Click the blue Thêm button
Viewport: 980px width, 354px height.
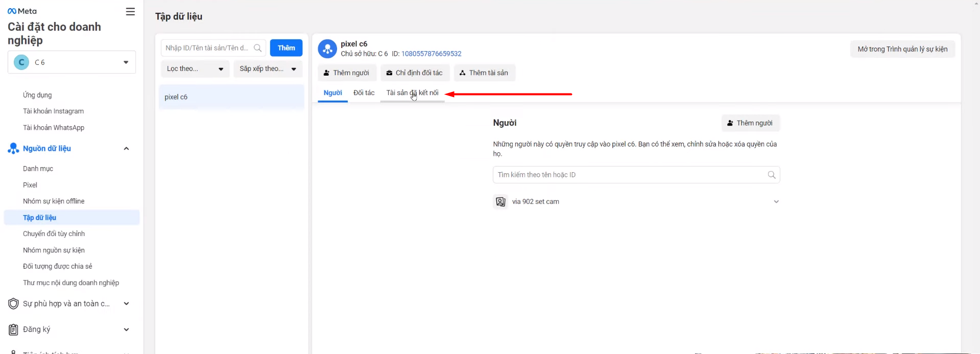(286, 48)
